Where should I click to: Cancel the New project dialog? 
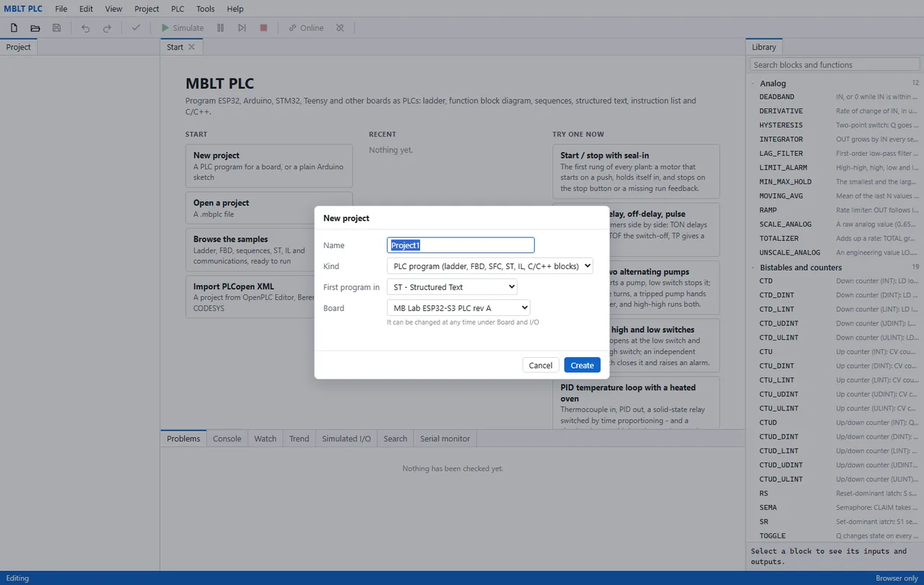tap(541, 365)
